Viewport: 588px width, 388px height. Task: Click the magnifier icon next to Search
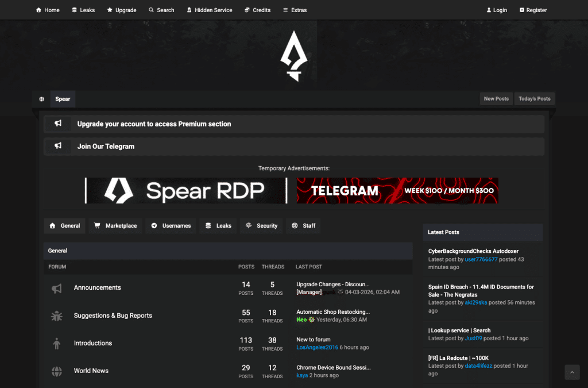[151, 10]
